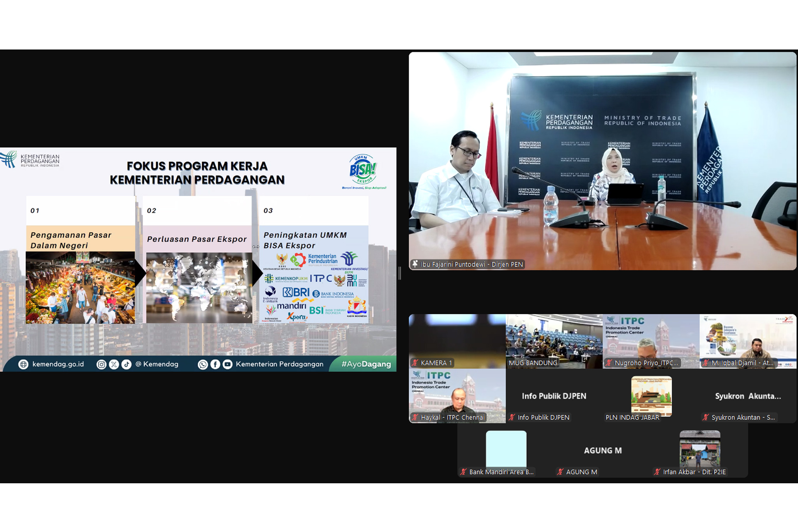Screen dimensions: 798x532
Task: Select the PLN INDAG JABAR participant tile
Action: 651,396
